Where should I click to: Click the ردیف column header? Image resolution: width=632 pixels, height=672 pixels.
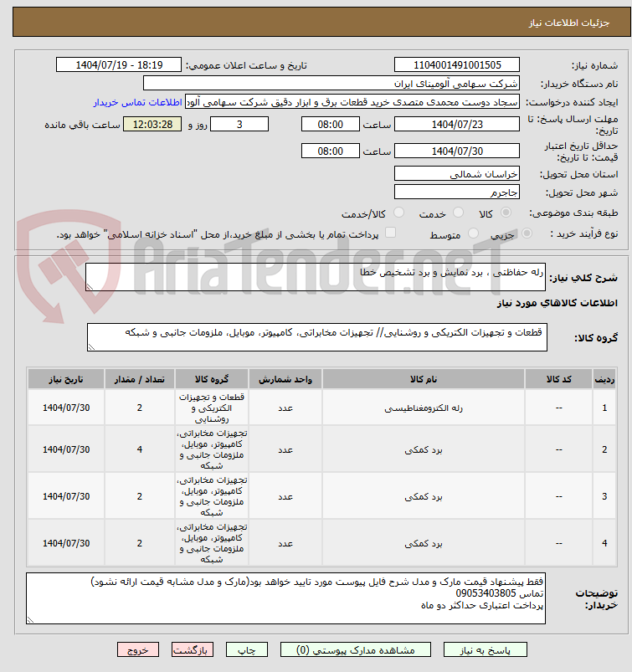click(604, 379)
